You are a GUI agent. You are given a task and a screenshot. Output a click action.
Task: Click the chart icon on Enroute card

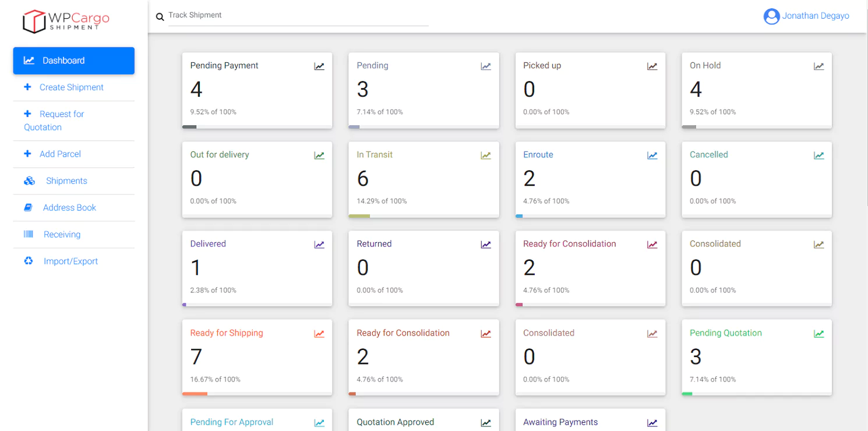click(652, 156)
